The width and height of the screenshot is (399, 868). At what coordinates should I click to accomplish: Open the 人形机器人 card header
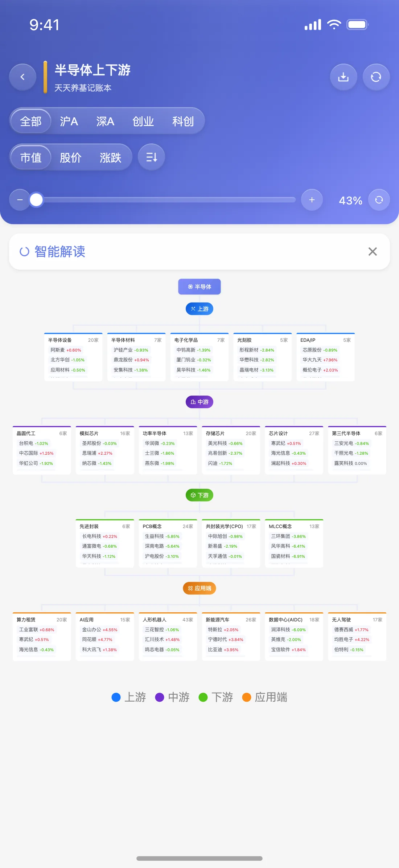click(x=168, y=620)
